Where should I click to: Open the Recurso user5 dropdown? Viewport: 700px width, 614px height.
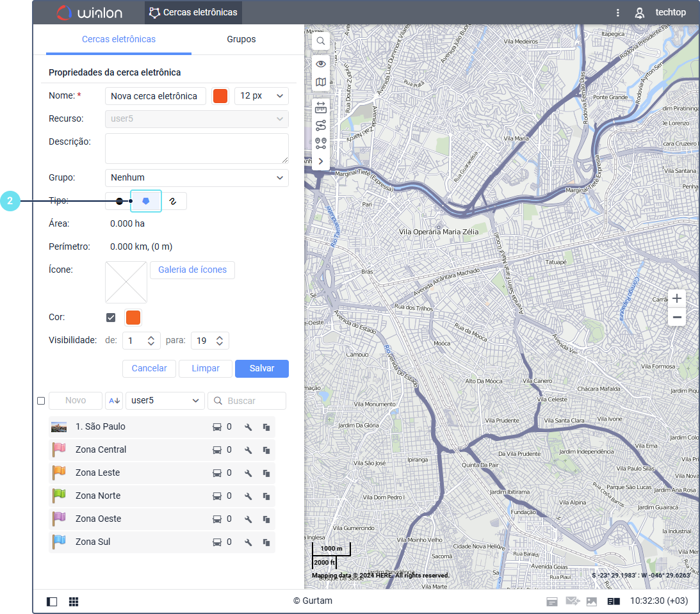click(x=197, y=119)
